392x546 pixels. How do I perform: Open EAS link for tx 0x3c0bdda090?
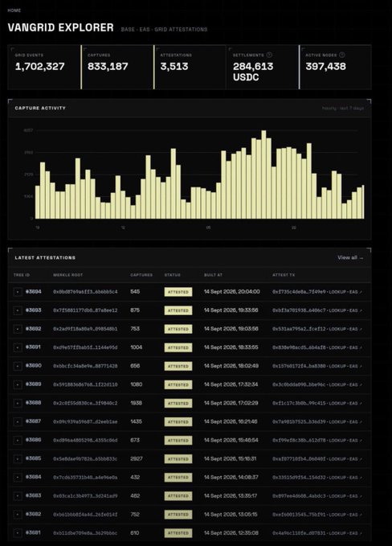click(x=356, y=384)
